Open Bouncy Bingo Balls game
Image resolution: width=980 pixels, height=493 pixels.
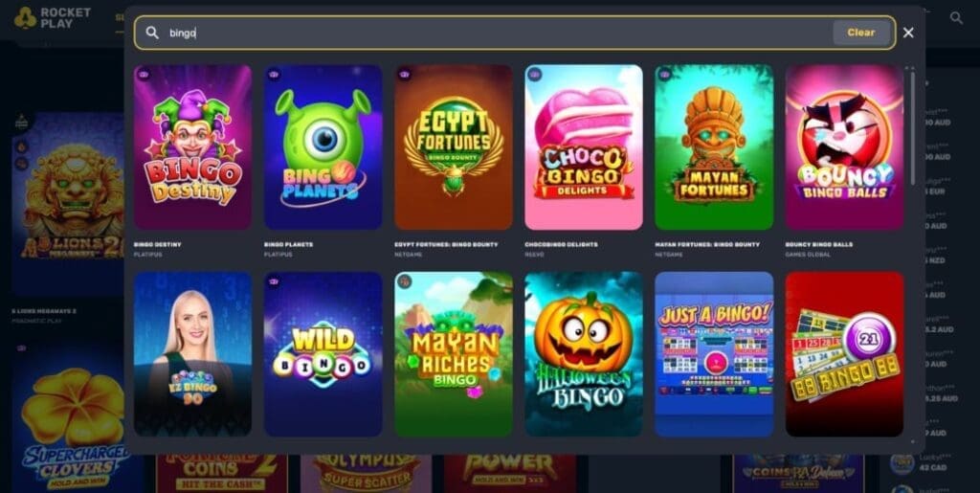click(x=844, y=147)
